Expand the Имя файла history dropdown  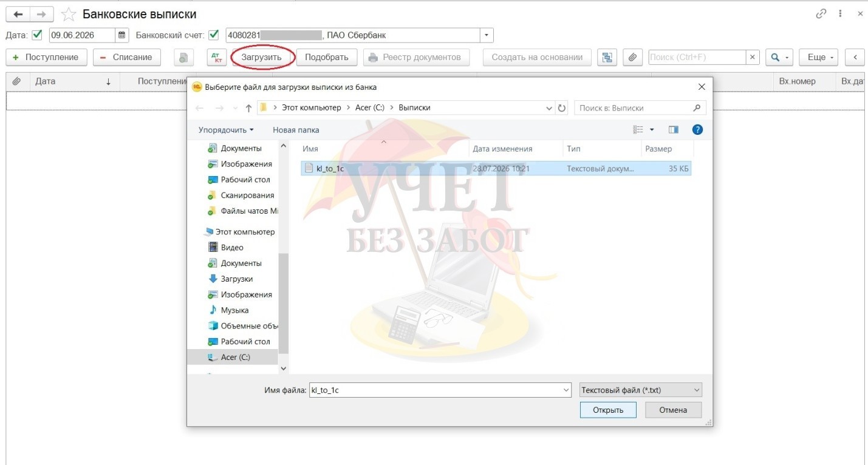coord(566,390)
